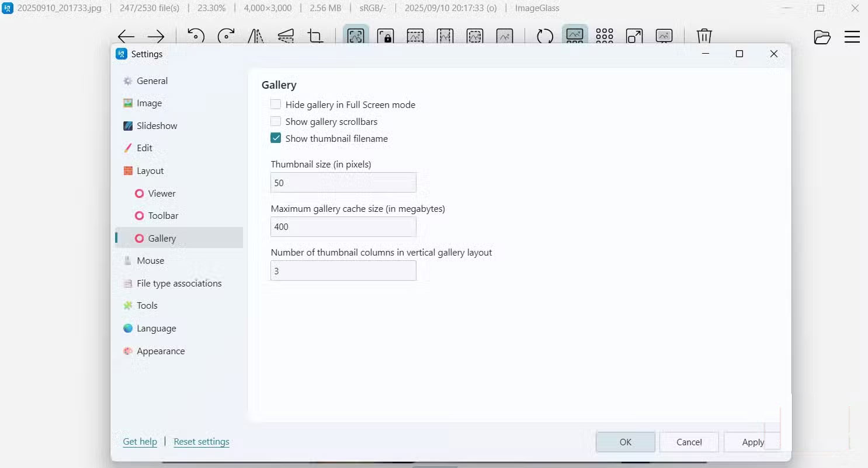Toggle the gallery panel visibility
This screenshot has height=468, width=868.
click(575, 36)
